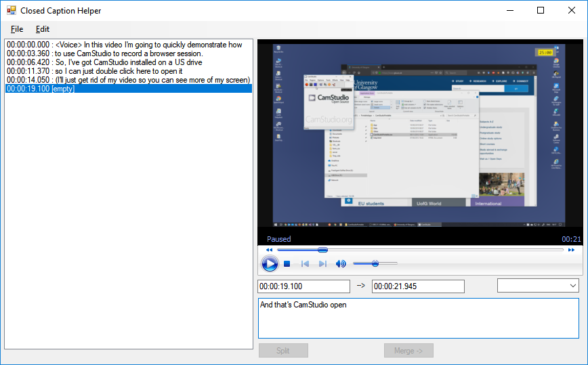Screen dimensions: 588x365
Task: Click the end time field 00:00:21.945
Action: click(x=417, y=286)
